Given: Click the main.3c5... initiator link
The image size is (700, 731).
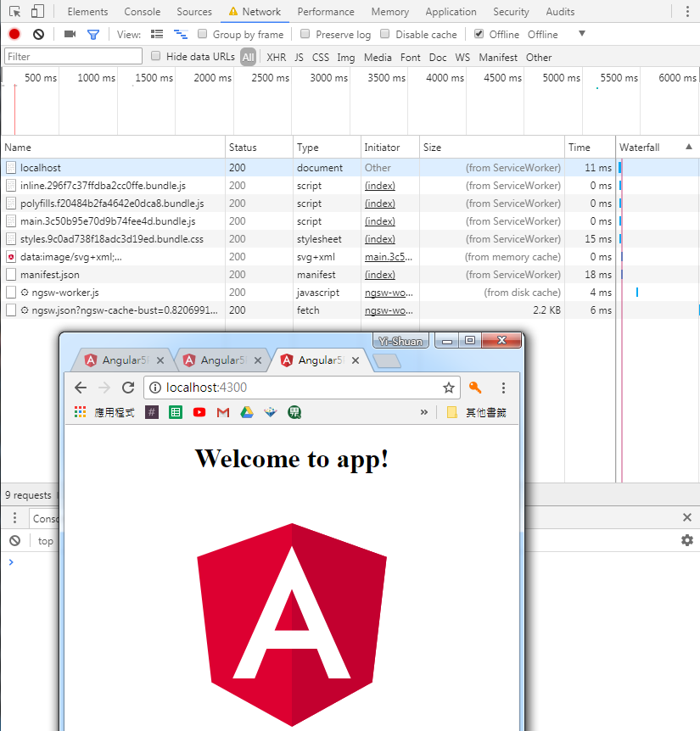Looking at the screenshot, I should pos(389,257).
